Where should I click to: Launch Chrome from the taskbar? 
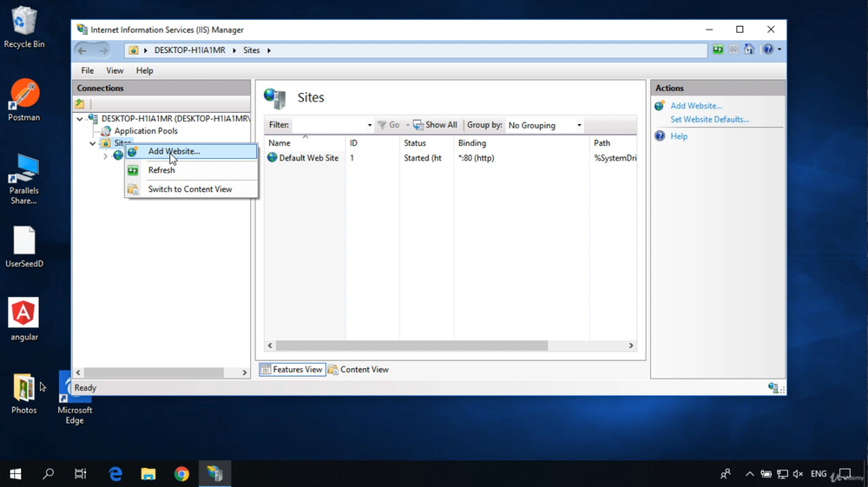pyautogui.click(x=181, y=474)
